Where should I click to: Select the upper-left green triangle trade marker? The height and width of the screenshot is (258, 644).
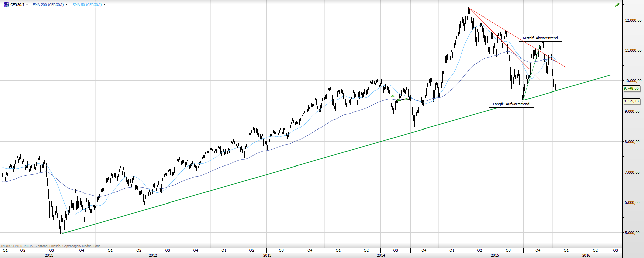393,96
